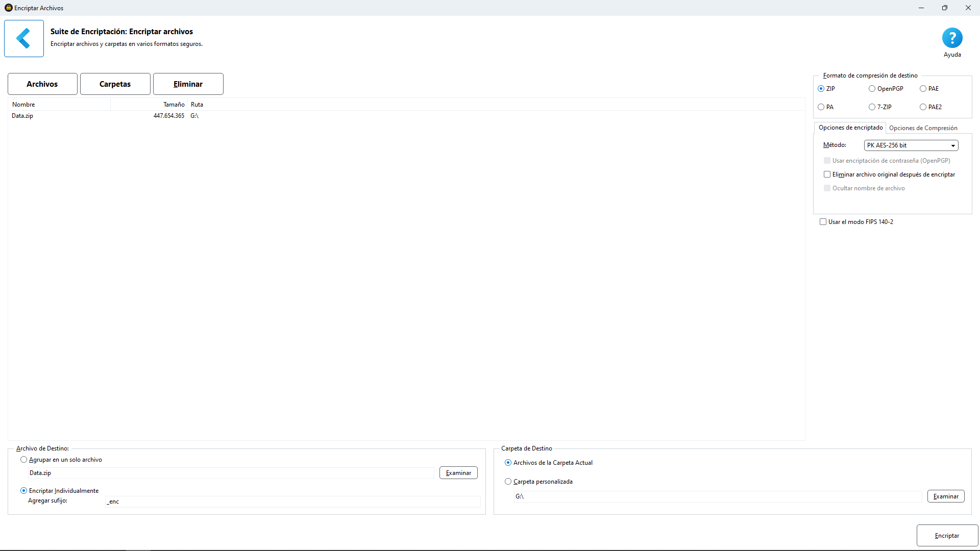Select the ZIP format radio button

pyautogui.click(x=821, y=89)
